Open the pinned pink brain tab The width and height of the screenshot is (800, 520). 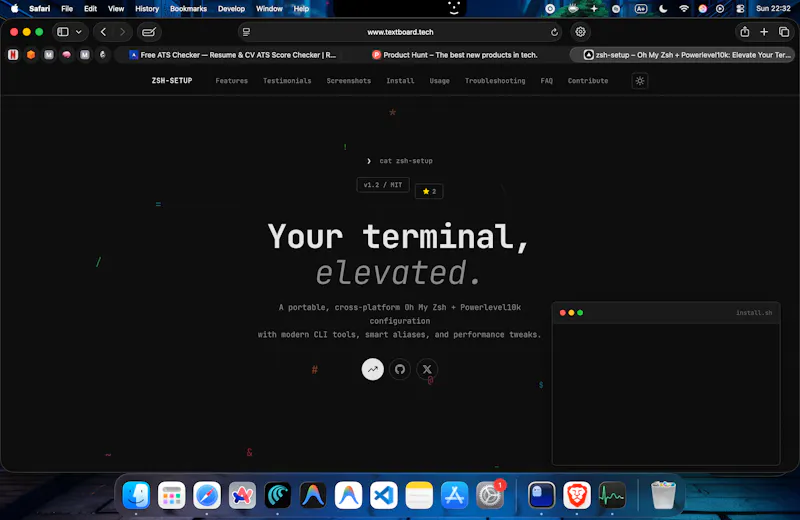[x=67, y=55]
